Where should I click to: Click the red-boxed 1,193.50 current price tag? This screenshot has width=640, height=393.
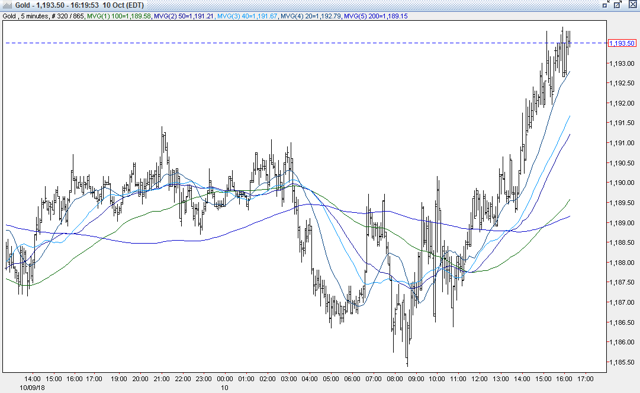pos(622,43)
